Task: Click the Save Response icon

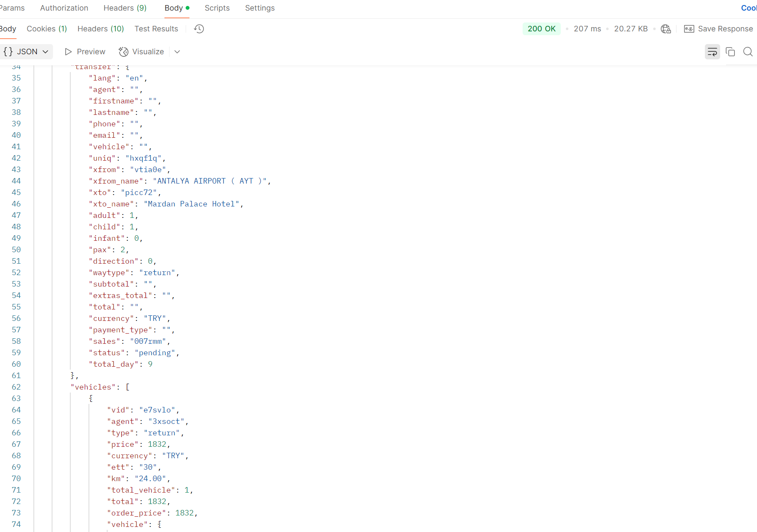Action: (689, 29)
